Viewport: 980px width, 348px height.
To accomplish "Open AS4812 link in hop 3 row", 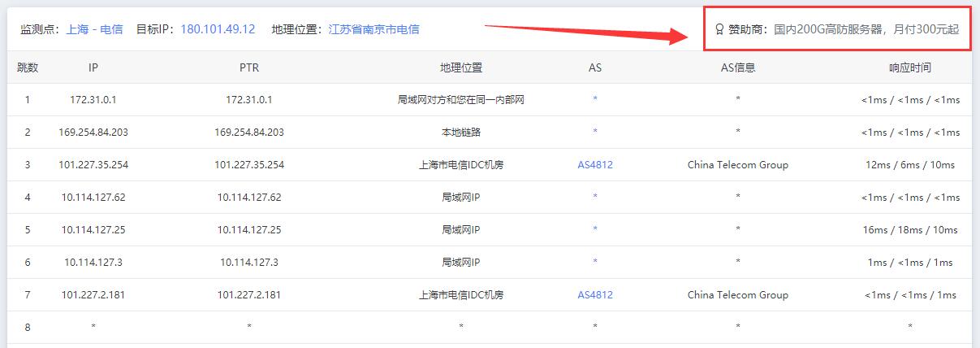I will (x=595, y=165).
